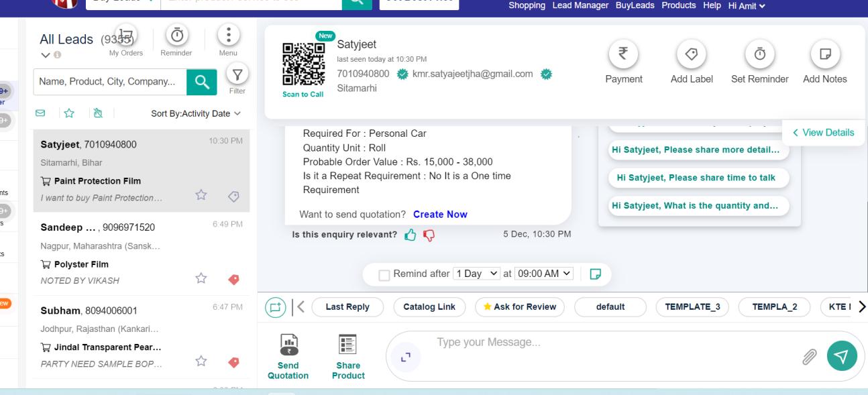
Task: Enable the Remind after checkbox
Action: point(384,274)
